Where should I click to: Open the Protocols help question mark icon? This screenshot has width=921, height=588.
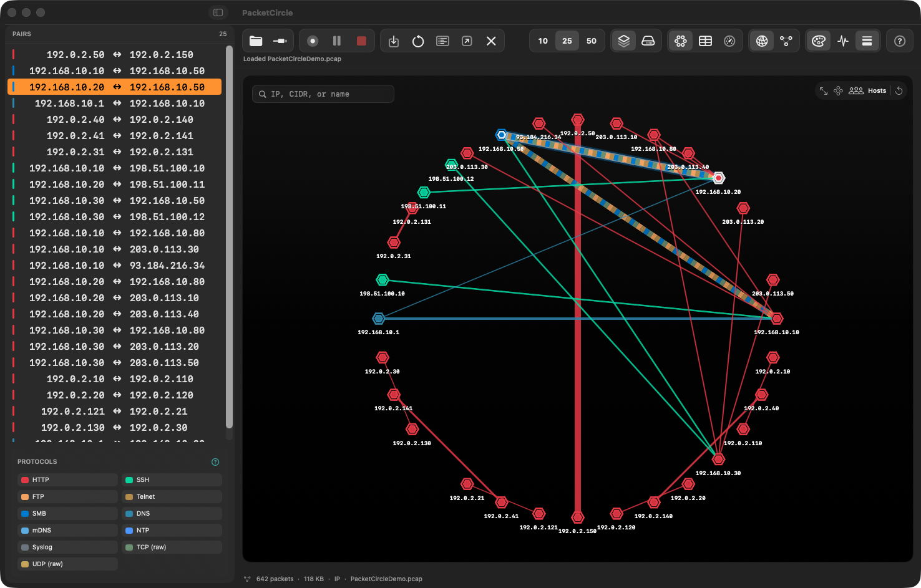click(x=215, y=462)
